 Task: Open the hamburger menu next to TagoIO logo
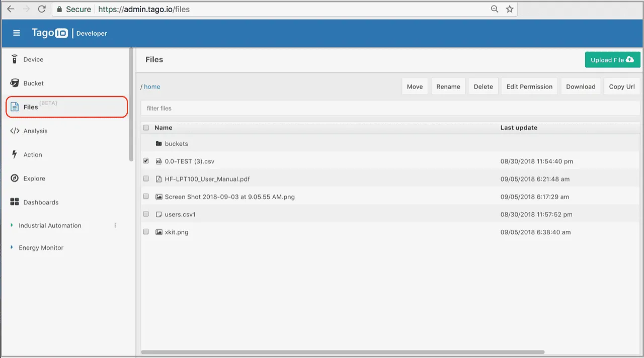16,33
